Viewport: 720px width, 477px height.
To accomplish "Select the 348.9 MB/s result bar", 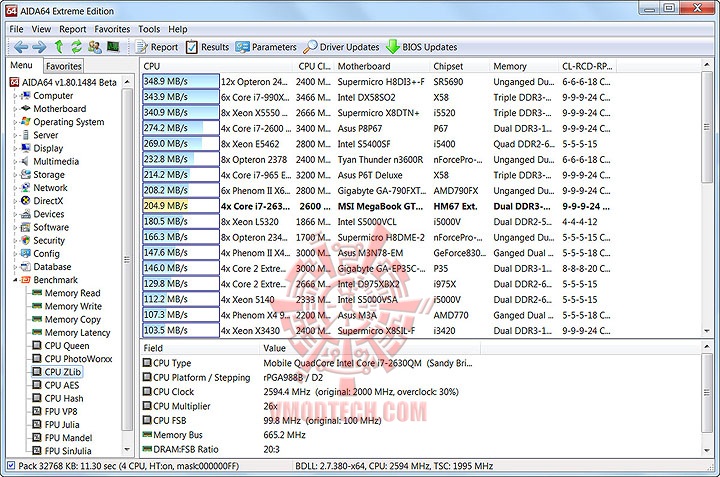I will 180,82.
